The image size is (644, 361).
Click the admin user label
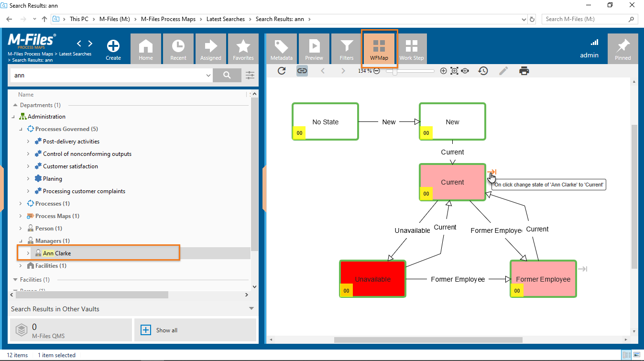tap(589, 55)
